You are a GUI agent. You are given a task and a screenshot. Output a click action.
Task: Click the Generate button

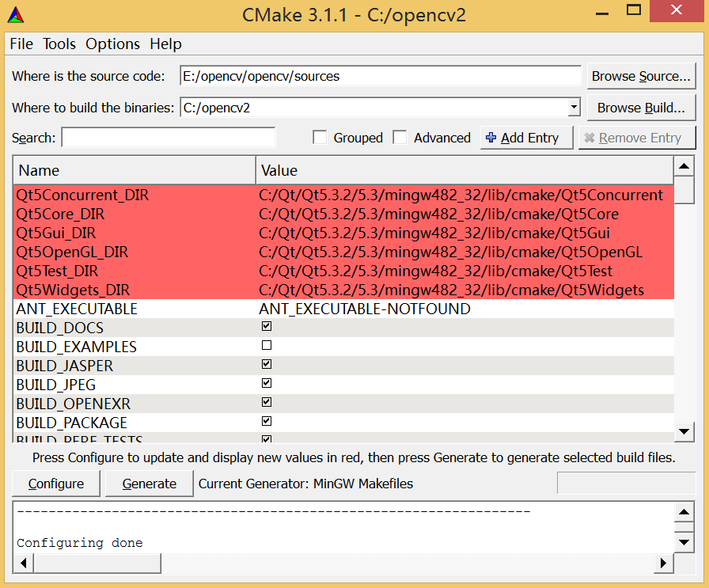coord(150,484)
